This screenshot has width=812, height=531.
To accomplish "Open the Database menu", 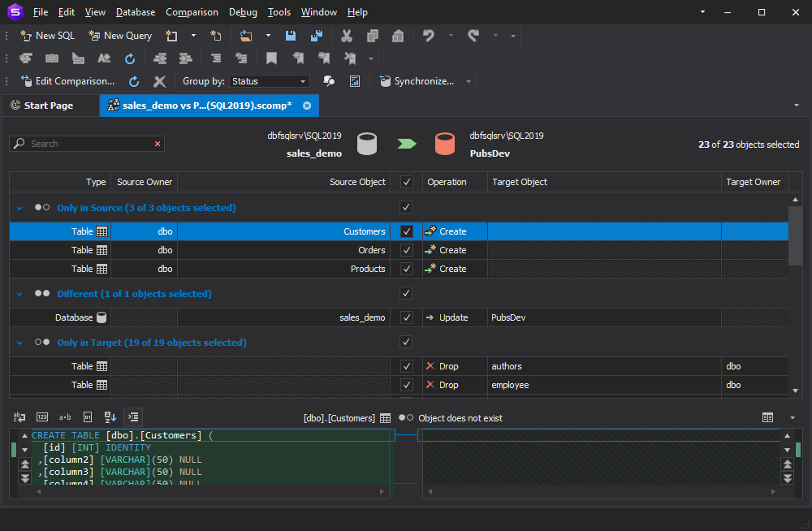I will pyautogui.click(x=136, y=12).
